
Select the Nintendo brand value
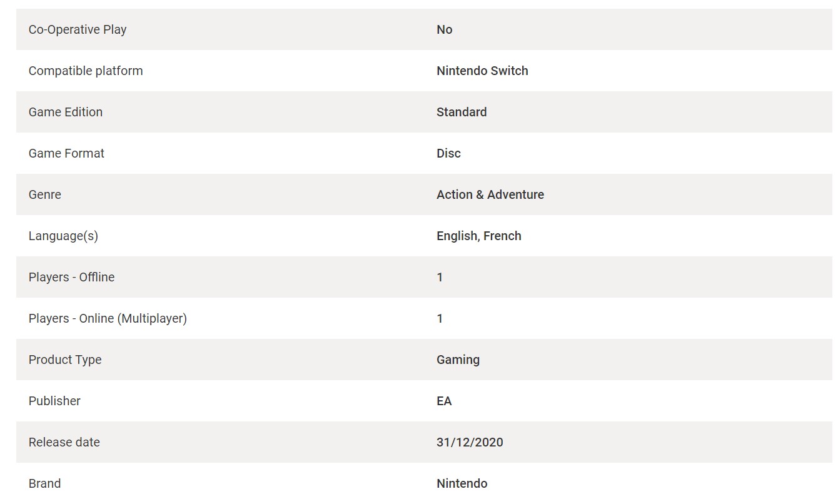point(462,483)
